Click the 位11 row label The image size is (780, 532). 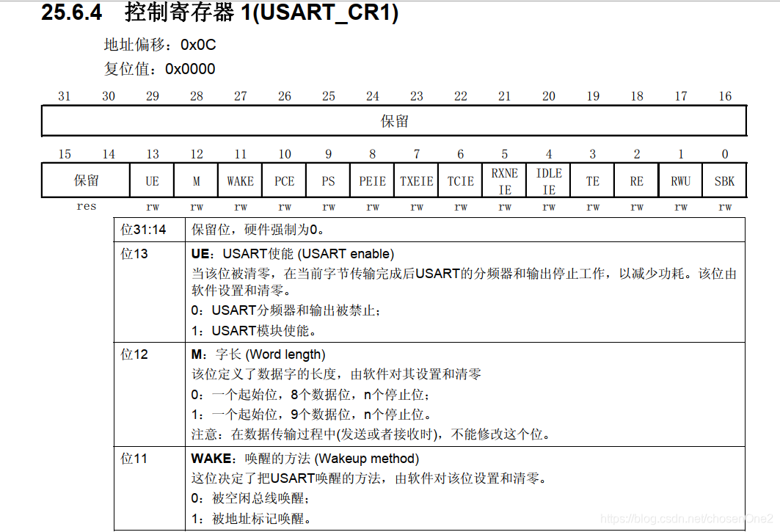[134, 459]
